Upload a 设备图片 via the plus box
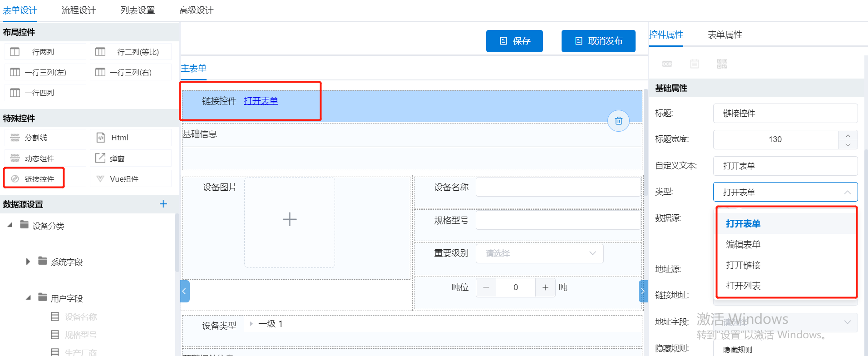Viewport: 868px width, 356px height. pyautogui.click(x=290, y=222)
